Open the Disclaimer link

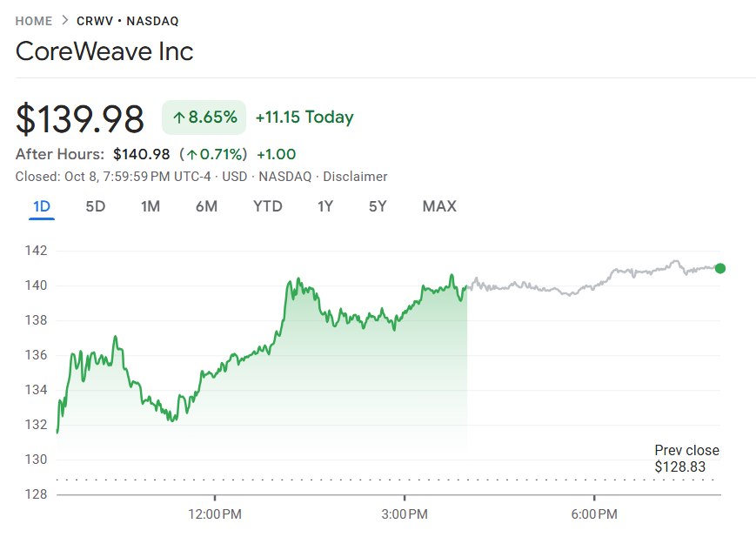click(x=355, y=177)
